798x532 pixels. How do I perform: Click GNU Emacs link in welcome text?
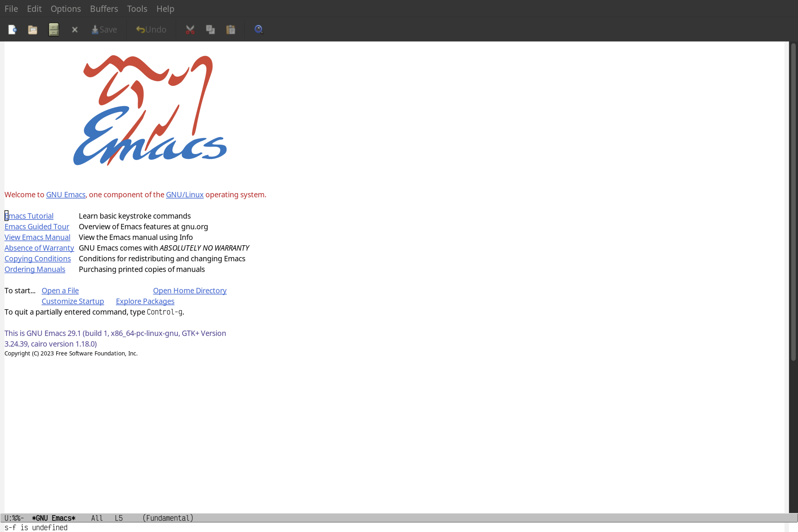pos(65,194)
